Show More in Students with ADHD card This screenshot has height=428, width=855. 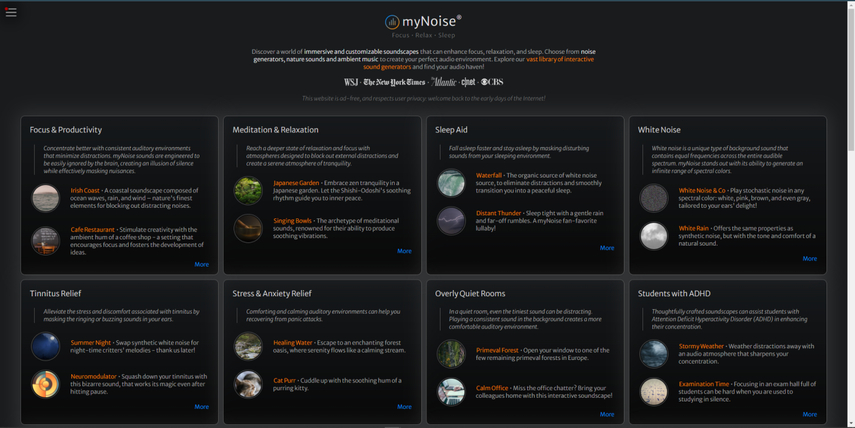point(810,414)
